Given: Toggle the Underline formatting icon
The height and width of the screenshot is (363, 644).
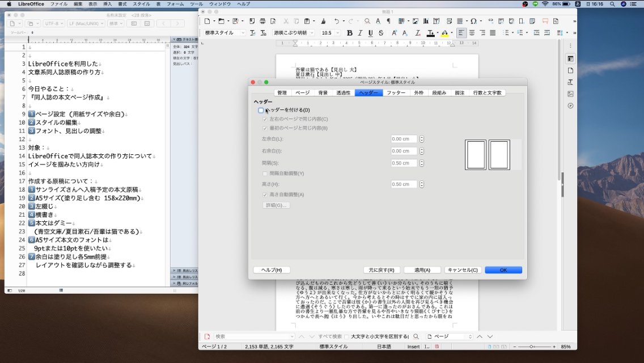Looking at the screenshot, I should click(x=370, y=33).
